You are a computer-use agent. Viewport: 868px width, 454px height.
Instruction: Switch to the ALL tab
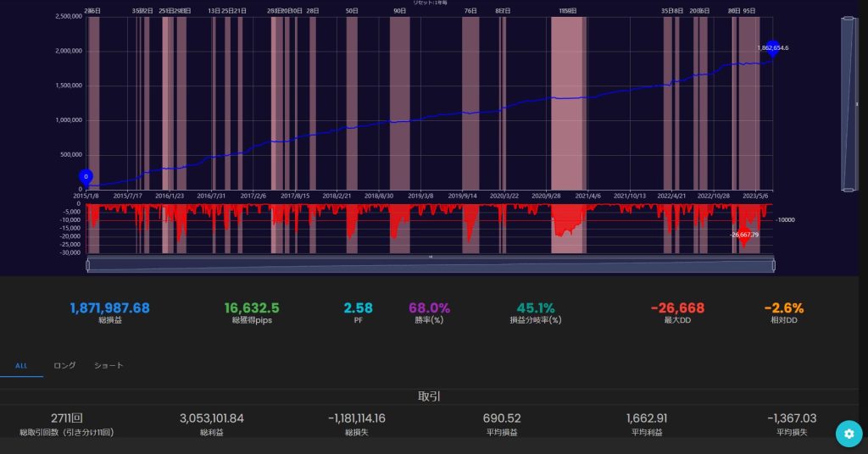point(21,366)
